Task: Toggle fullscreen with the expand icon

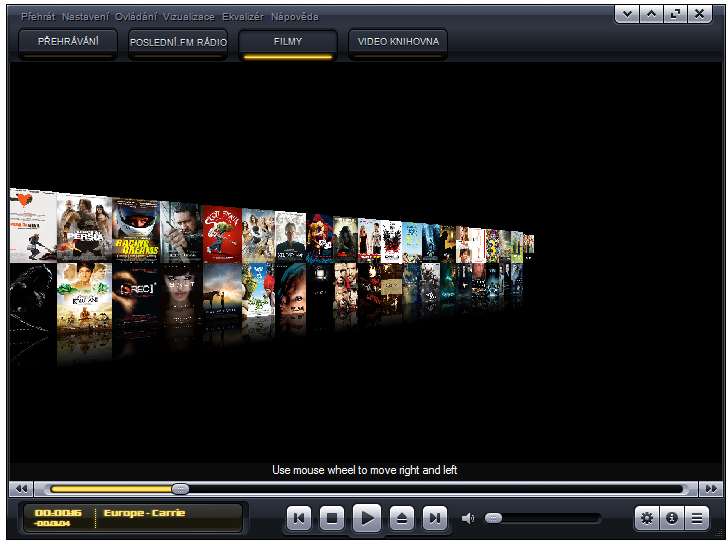Action: pos(676,14)
